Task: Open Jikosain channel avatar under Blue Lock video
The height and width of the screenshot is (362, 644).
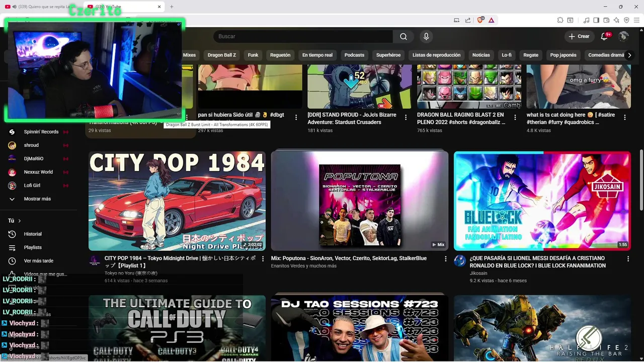Action: pos(460,260)
